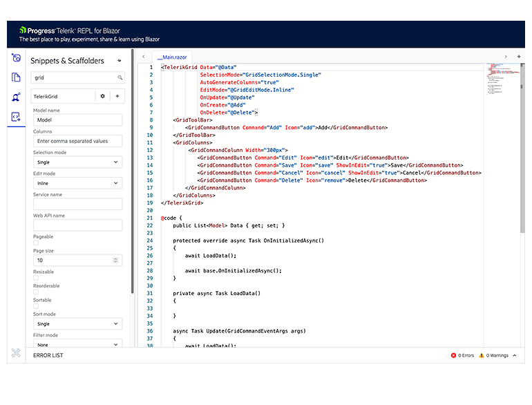Toggle the Pageable checkbox
This screenshot has height=405, width=532.
36,243
